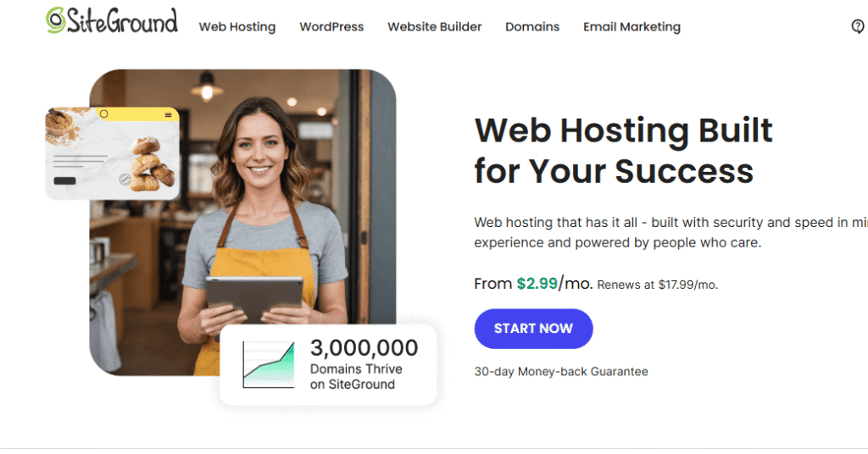
Task: Click the green swirl logo mark
Action: (x=55, y=20)
